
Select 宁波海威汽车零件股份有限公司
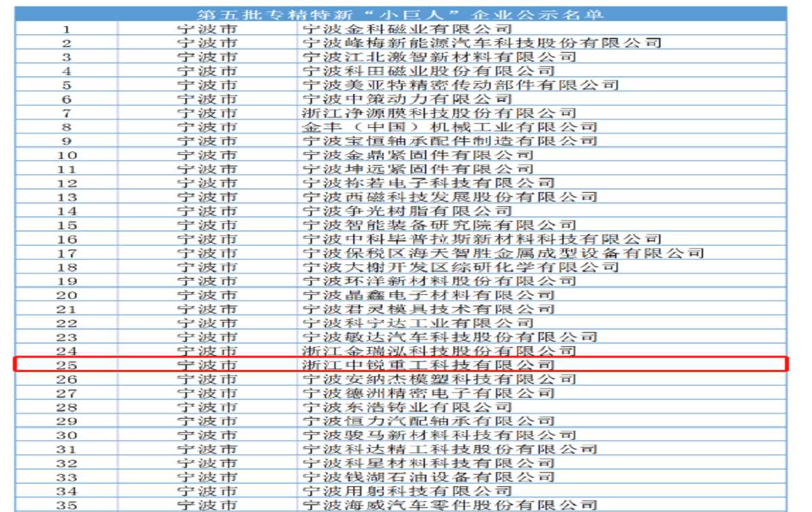click(x=450, y=505)
